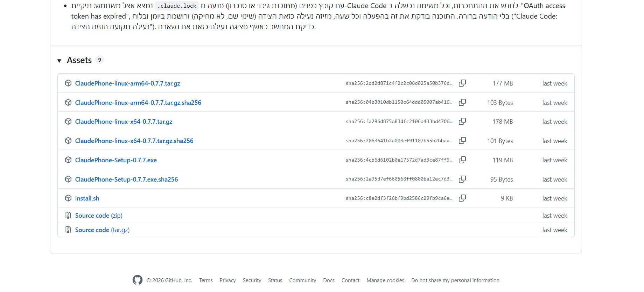Download ClaudePhone-linux-x64-0.7.7.tar.gz
644x292 pixels.
(124, 122)
